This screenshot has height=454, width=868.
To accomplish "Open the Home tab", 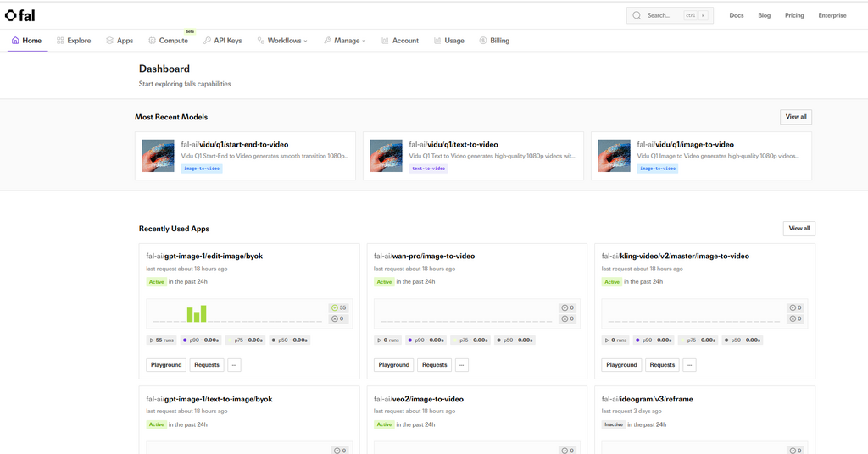I will [x=26, y=41].
